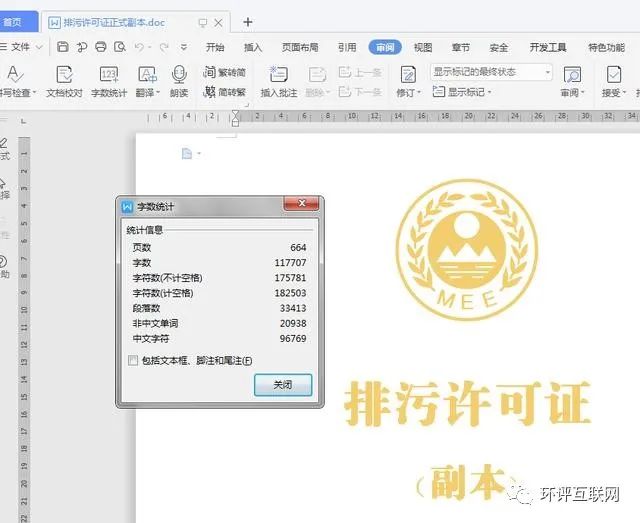Click the 排污许可证 title text in document
The width and height of the screenshot is (640, 523).
pos(468,404)
